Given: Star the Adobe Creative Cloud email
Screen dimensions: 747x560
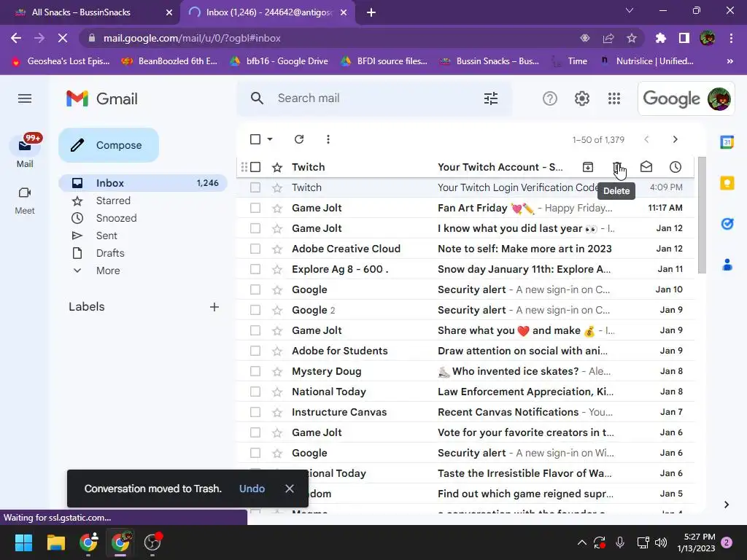Looking at the screenshot, I should tap(277, 249).
